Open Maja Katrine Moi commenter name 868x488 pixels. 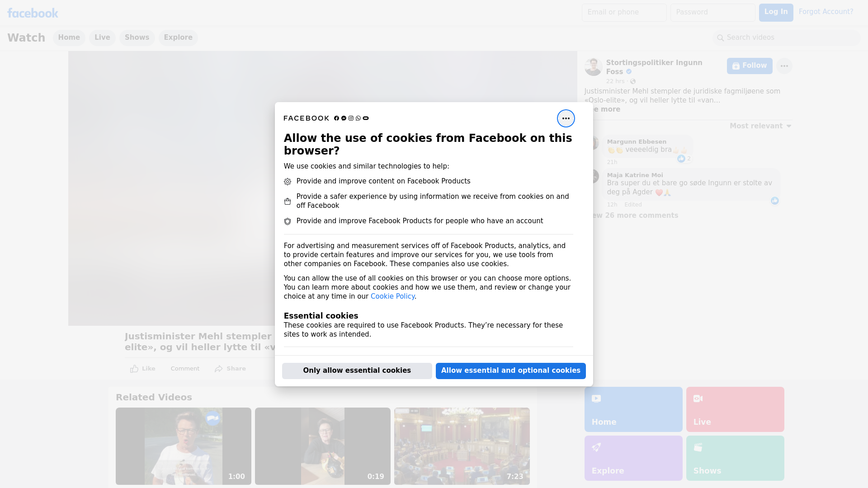(x=635, y=175)
